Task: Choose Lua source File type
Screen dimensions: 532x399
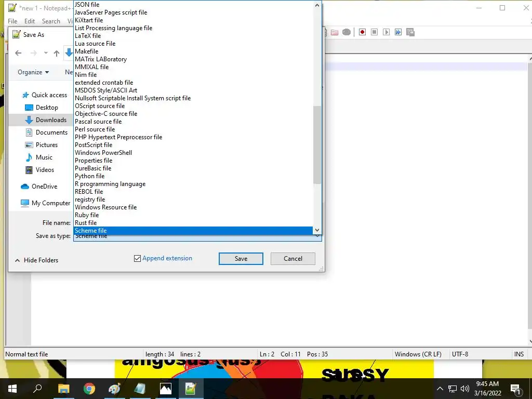Action: pyautogui.click(x=193, y=44)
